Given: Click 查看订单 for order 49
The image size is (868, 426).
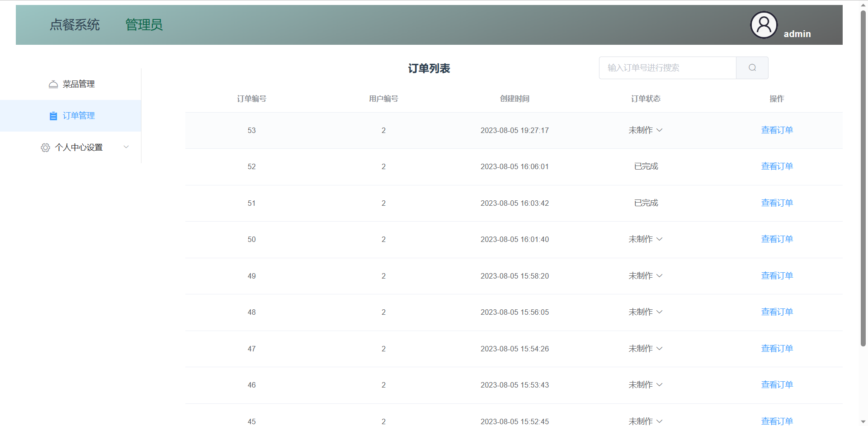Looking at the screenshot, I should pyautogui.click(x=777, y=276).
